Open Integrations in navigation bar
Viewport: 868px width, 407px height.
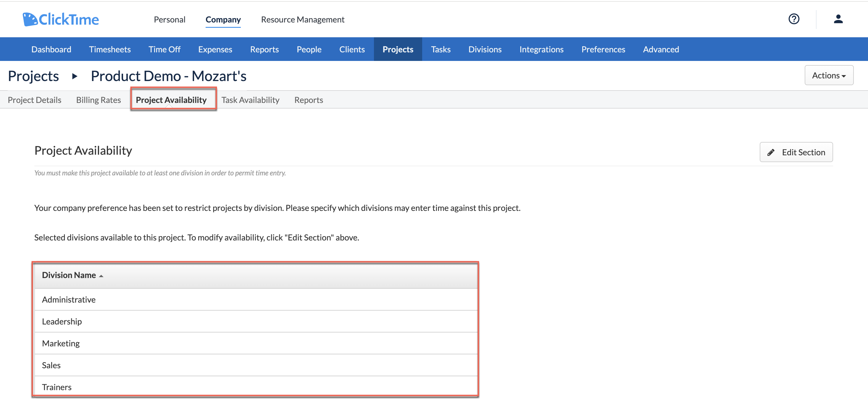click(x=541, y=49)
